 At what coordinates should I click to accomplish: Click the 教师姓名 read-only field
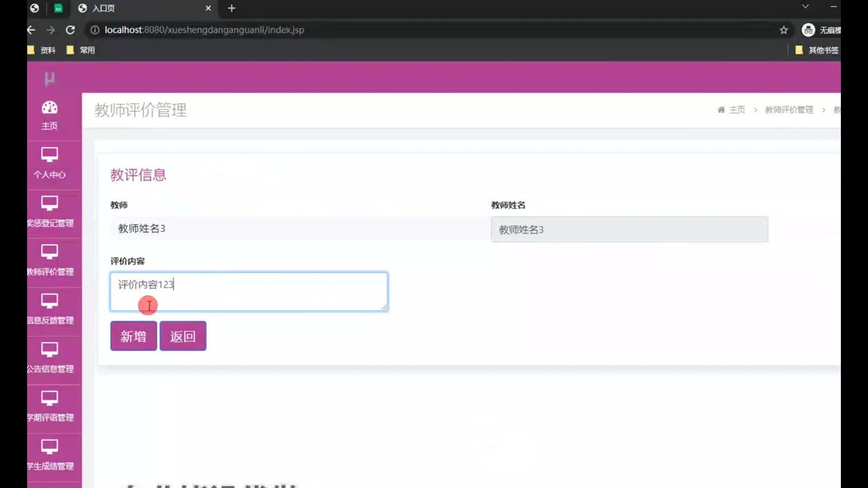click(629, 230)
